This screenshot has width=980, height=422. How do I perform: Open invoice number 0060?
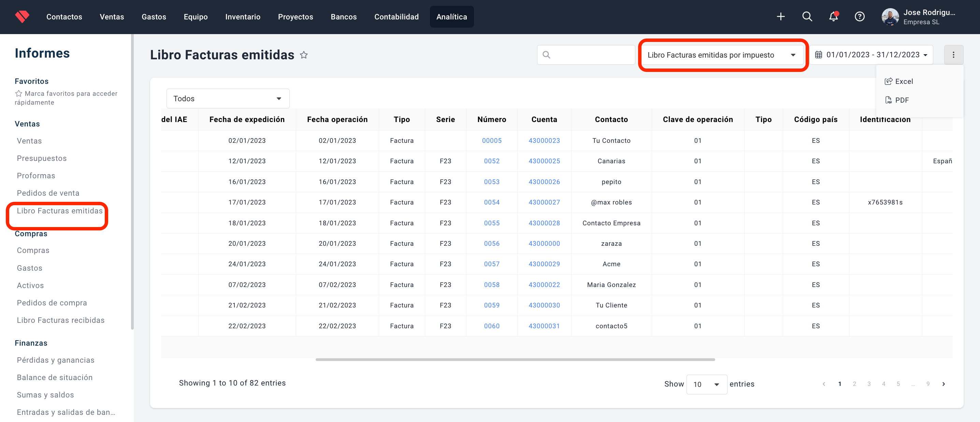click(x=491, y=326)
